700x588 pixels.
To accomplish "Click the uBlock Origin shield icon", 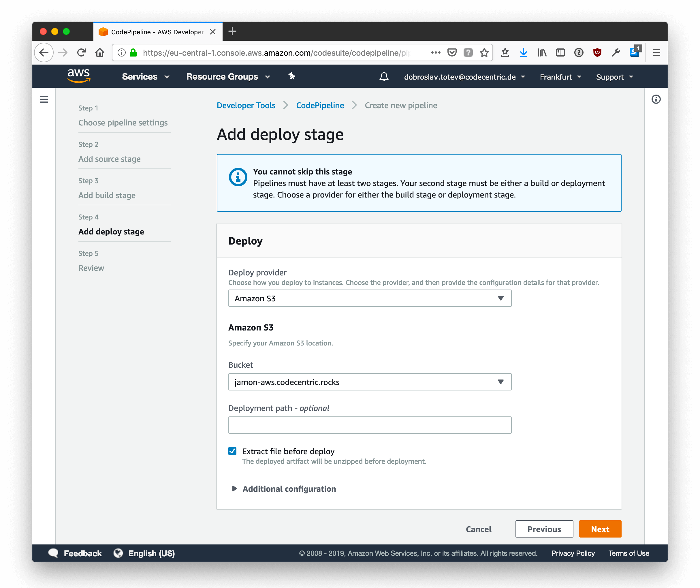I will tap(597, 52).
